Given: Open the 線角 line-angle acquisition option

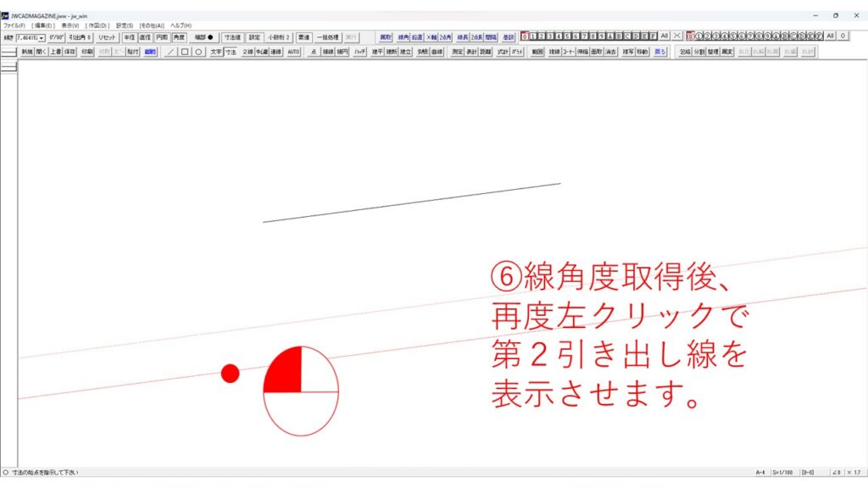Looking at the screenshot, I should (403, 37).
